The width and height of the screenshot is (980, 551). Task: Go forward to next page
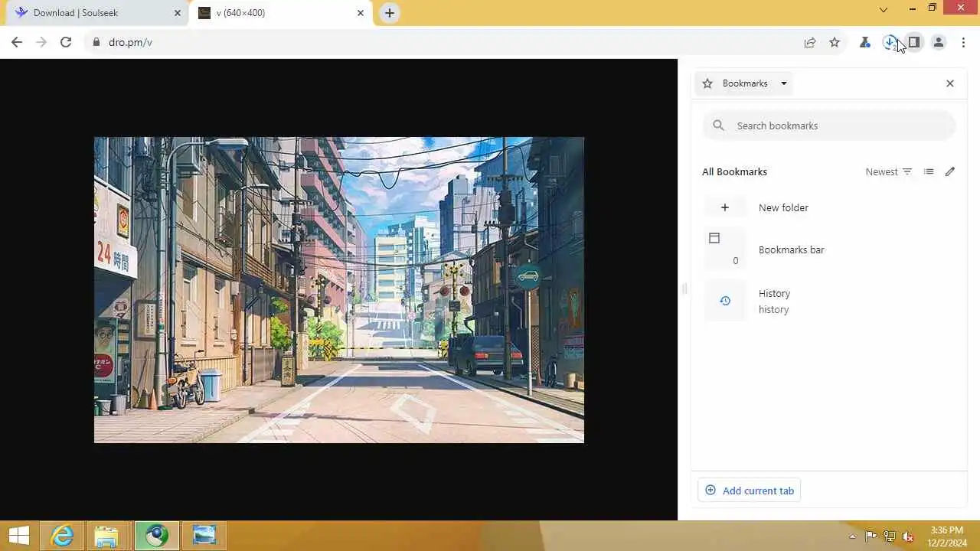point(41,42)
